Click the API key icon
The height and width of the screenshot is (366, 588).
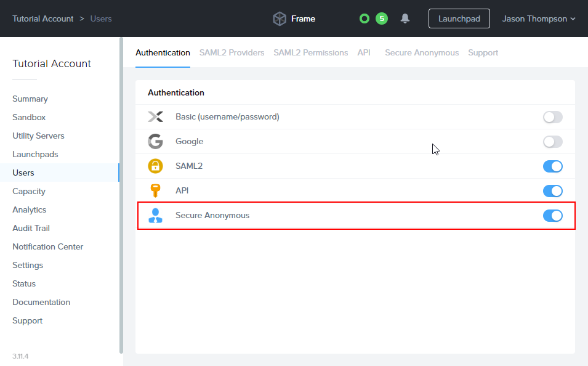coord(155,191)
